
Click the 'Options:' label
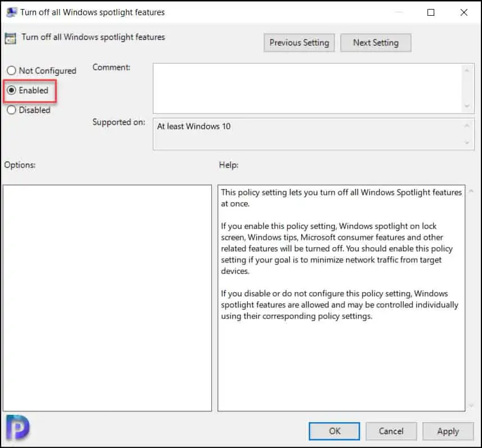20,165
